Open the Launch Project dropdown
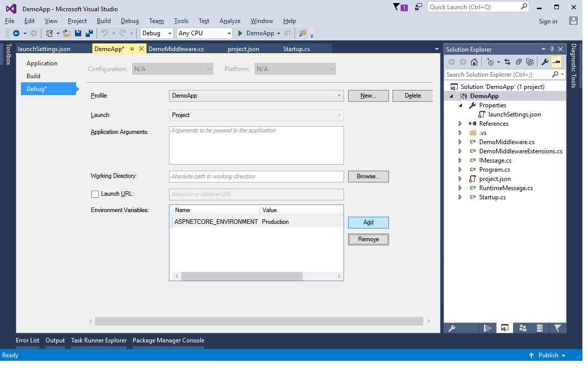 click(256, 116)
